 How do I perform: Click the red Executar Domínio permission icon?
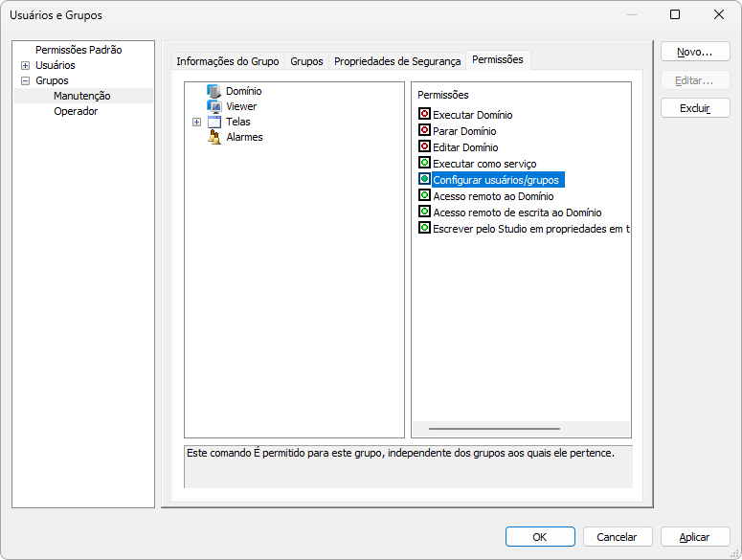pyautogui.click(x=424, y=114)
